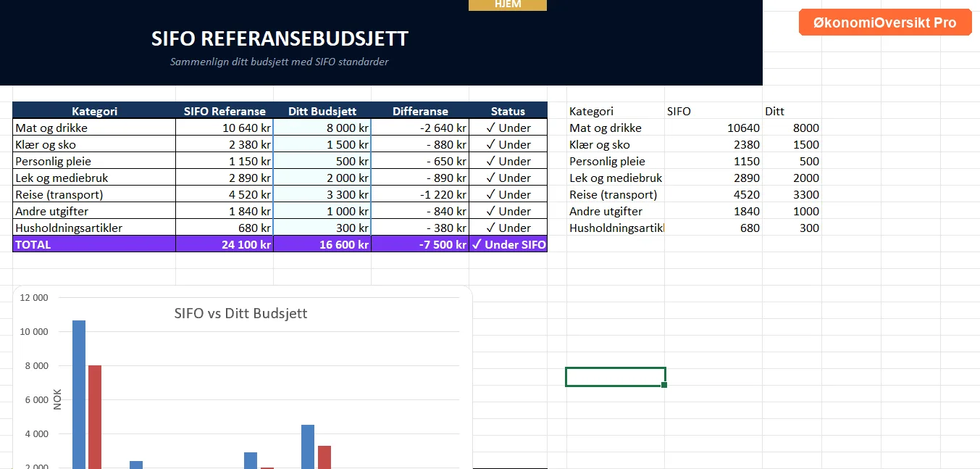This screenshot has height=469, width=980.
Task: Select the 4 520 kr SIFO cell
Action: (225, 194)
